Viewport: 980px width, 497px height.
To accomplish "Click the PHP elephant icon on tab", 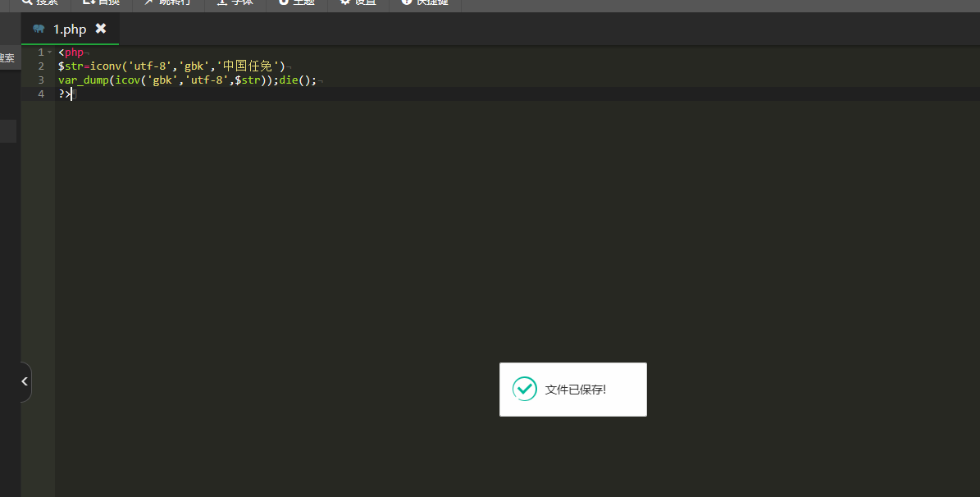I will pos(39,29).
